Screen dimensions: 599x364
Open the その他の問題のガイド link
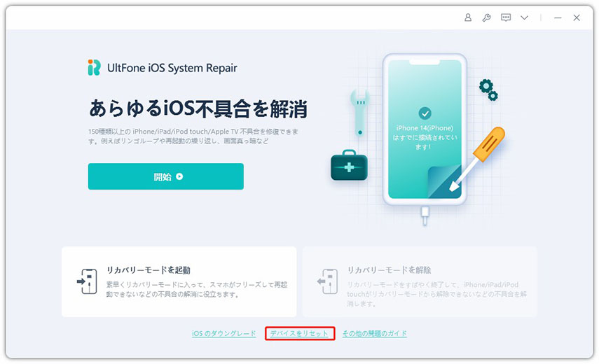coord(374,333)
